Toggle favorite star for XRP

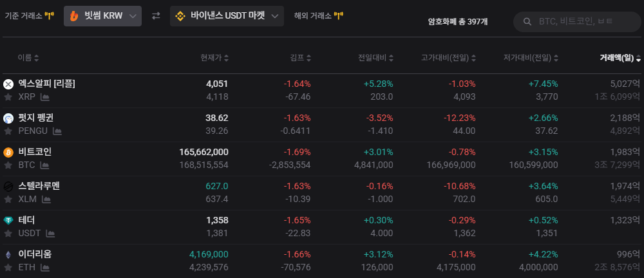(7, 97)
